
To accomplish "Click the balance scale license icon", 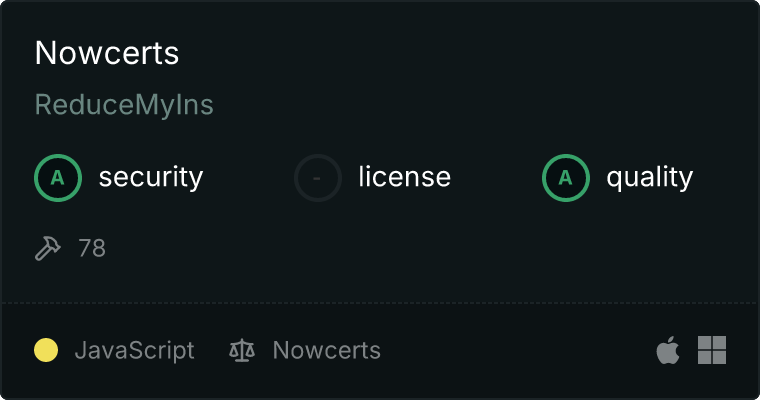I will click(241, 350).
